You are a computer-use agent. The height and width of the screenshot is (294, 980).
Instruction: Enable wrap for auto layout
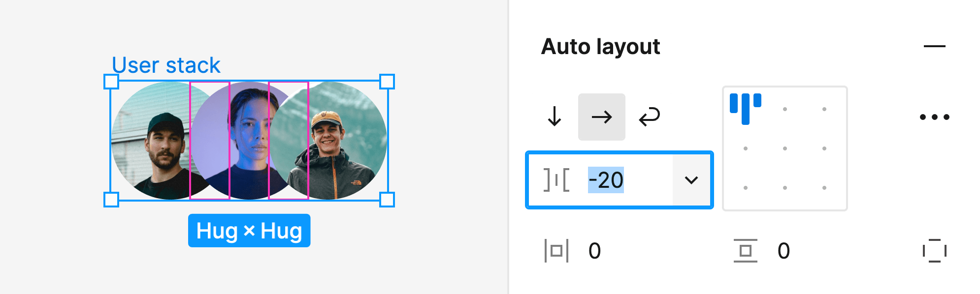(650, 117)
